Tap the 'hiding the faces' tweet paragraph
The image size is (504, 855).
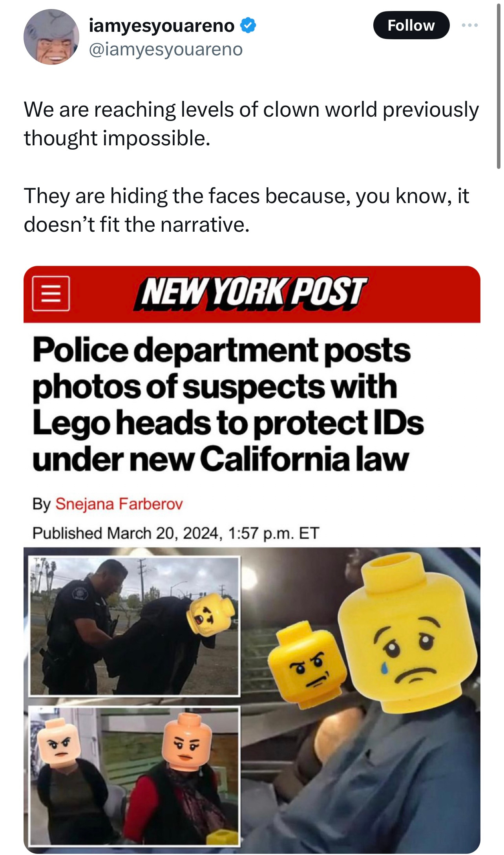[247, 210]
